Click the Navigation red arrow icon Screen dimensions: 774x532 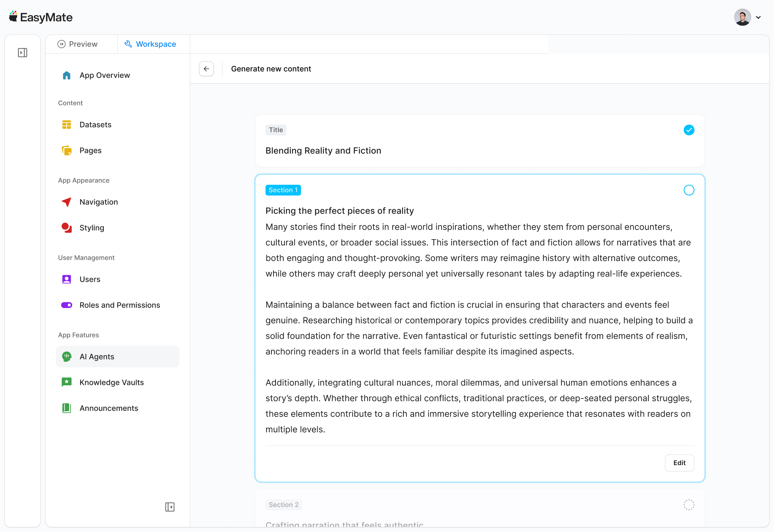(67, 202)
